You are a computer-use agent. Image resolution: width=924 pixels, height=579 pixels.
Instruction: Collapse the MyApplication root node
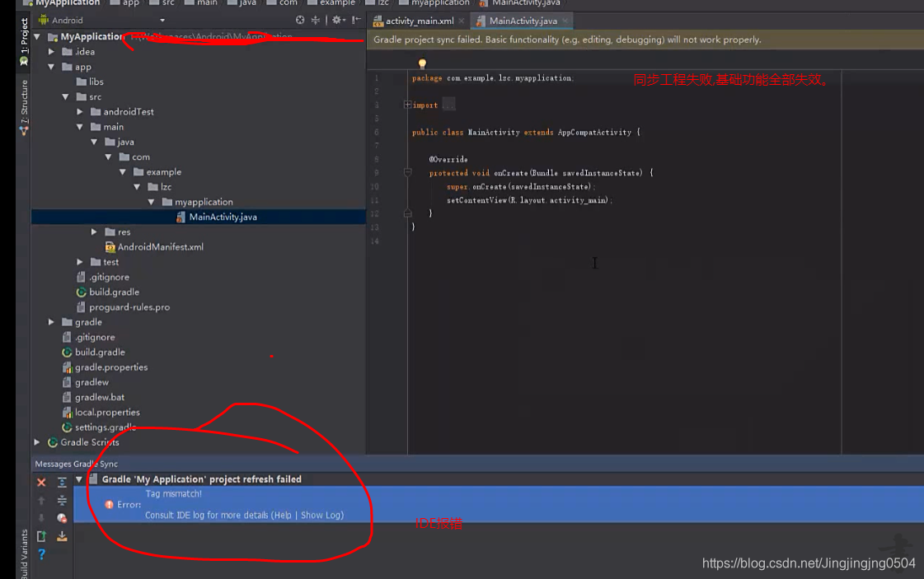click(x=37, y=36)
